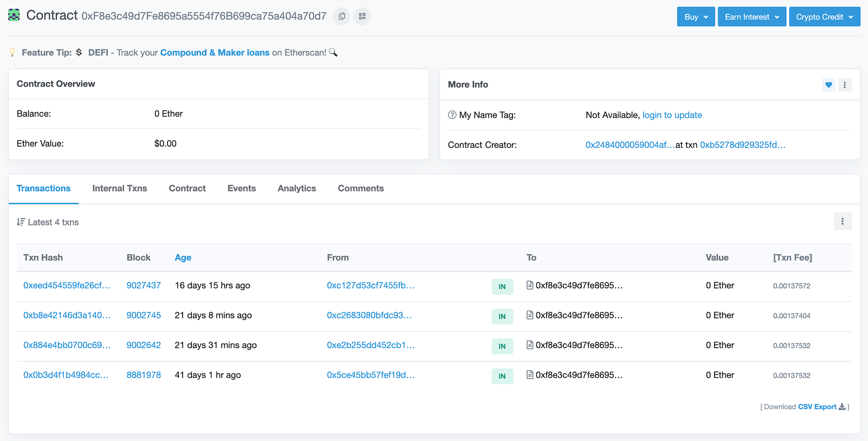The image size is (868, 441).
Task: Switch to the Events tab
Action: click(242, 189)
